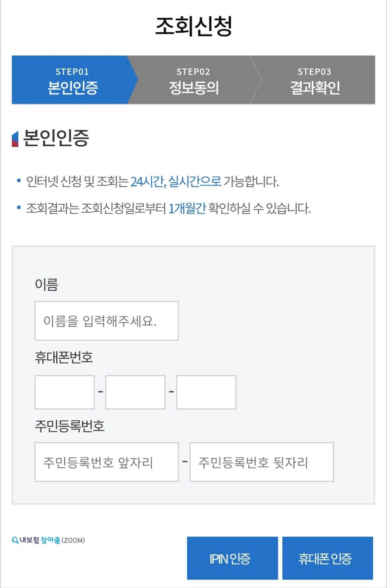Click the 휴대폰 인증 button
The image size is (387, 588).
coord(328,558)
